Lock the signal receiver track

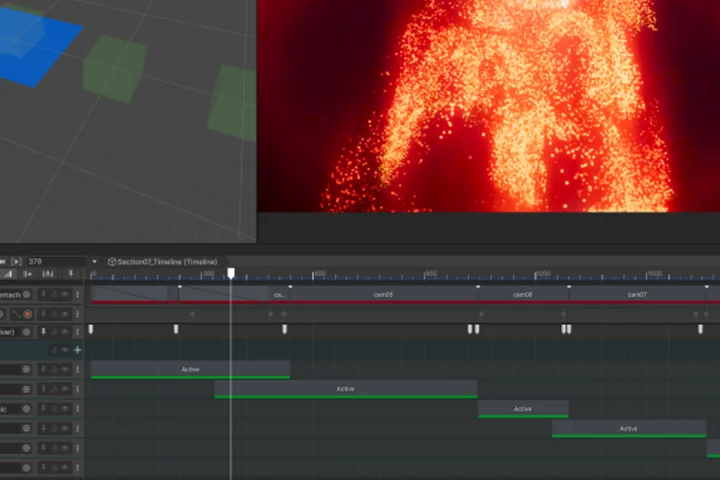[54, 331]
